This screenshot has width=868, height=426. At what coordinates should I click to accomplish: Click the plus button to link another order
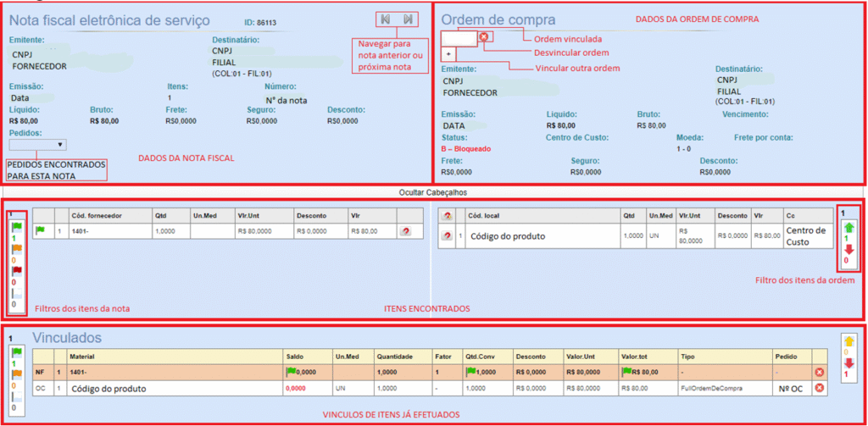pos(450,53)
